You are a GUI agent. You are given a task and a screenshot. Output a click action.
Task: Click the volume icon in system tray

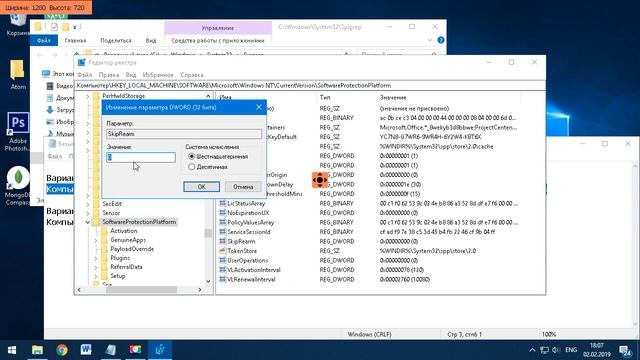[x=556, y=350]
